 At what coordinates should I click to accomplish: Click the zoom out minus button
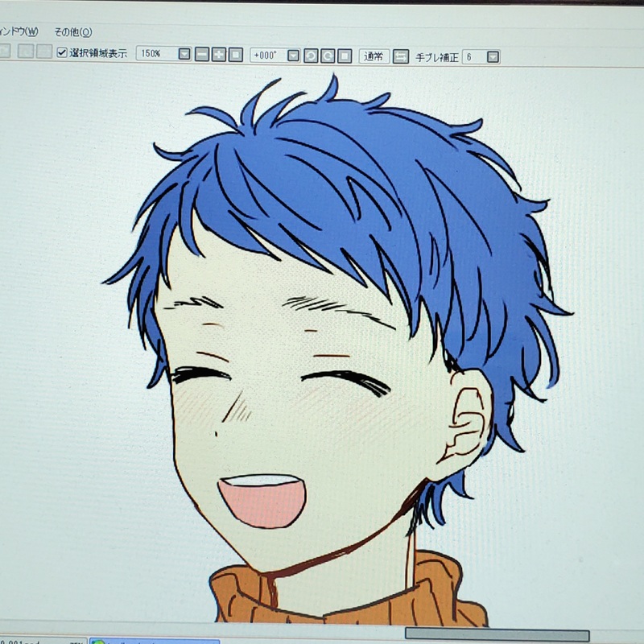[x=202, y=54]
